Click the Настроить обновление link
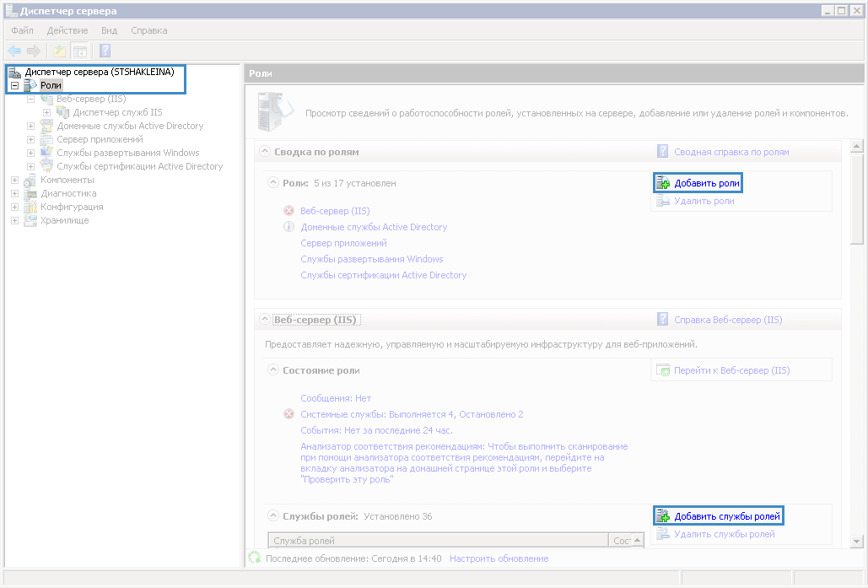Viewport: 868px width, 588px height. (x=499, y=558)
